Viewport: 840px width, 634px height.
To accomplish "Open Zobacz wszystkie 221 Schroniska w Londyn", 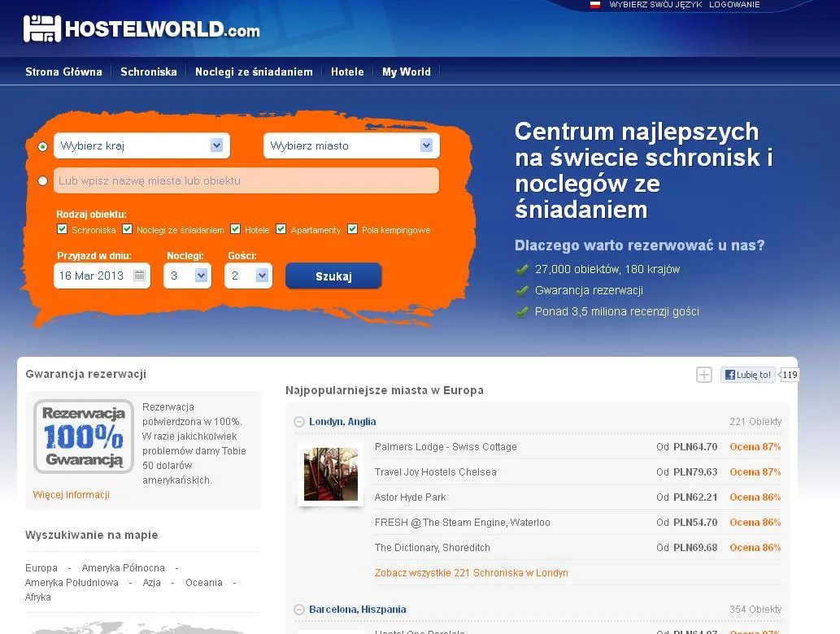I will click(472, 573).
